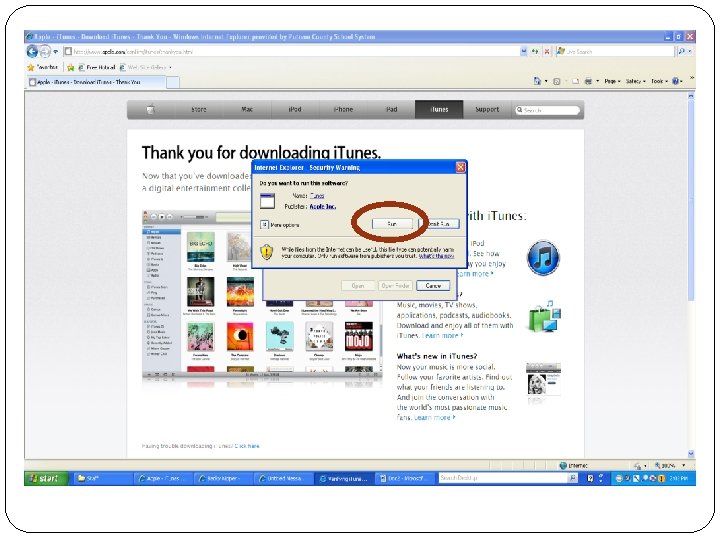The width and height of the screenshot is (720, 540).
Task: Click the iTunes Store shopping bag icon
Action: 545,317
